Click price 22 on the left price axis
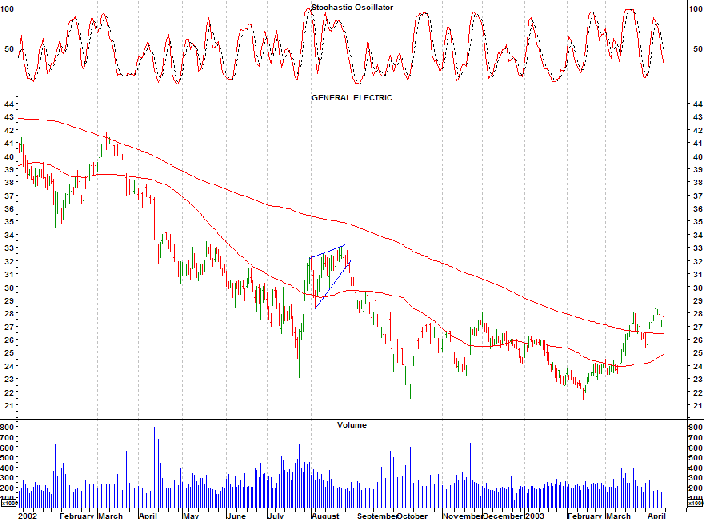 coord(9,392)
